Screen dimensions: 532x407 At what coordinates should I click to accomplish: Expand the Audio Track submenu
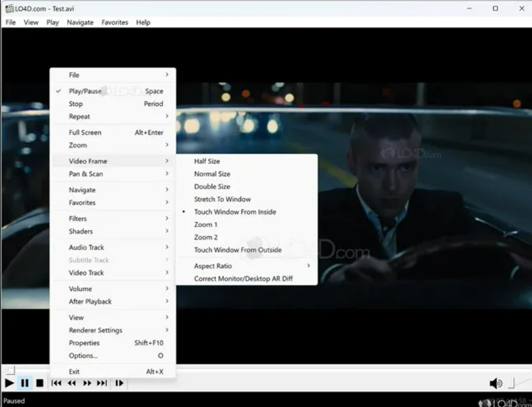coord(87,248)
